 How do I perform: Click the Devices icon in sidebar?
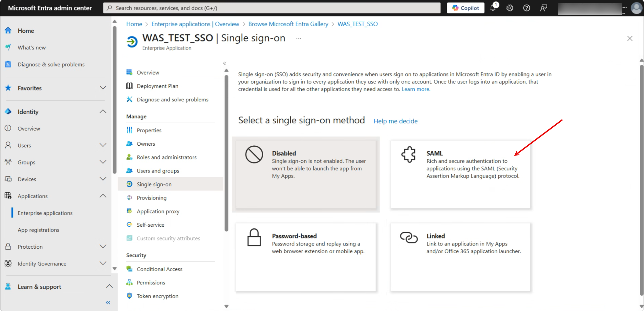8,179
